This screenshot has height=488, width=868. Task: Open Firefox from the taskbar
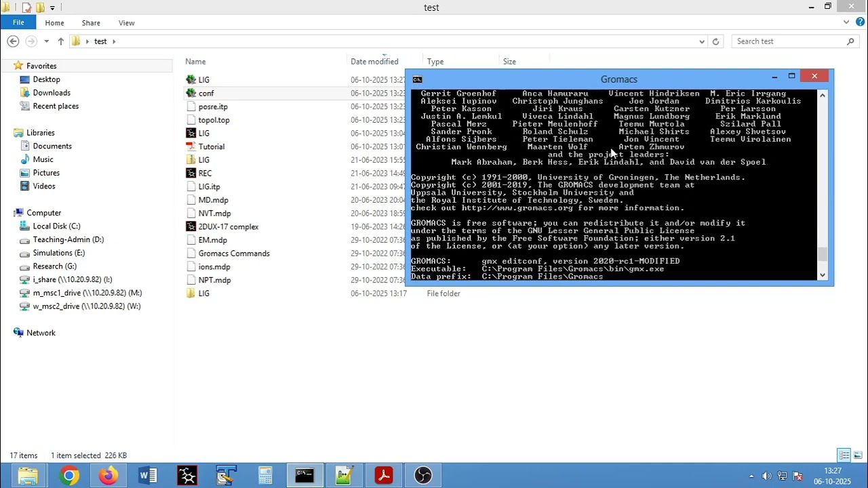pyautogui.click(x=108, y=476)
